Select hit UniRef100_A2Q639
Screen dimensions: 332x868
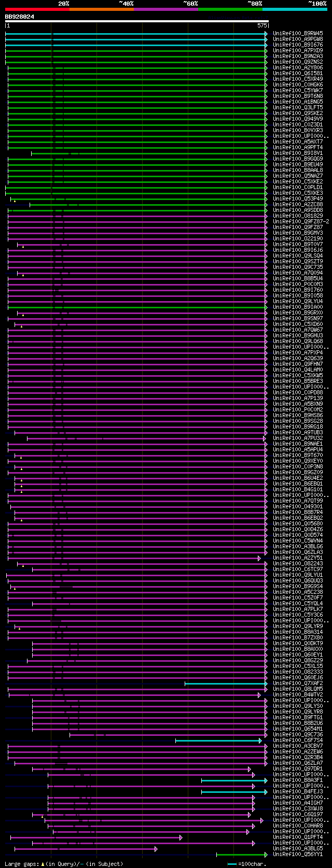point(298,358)
